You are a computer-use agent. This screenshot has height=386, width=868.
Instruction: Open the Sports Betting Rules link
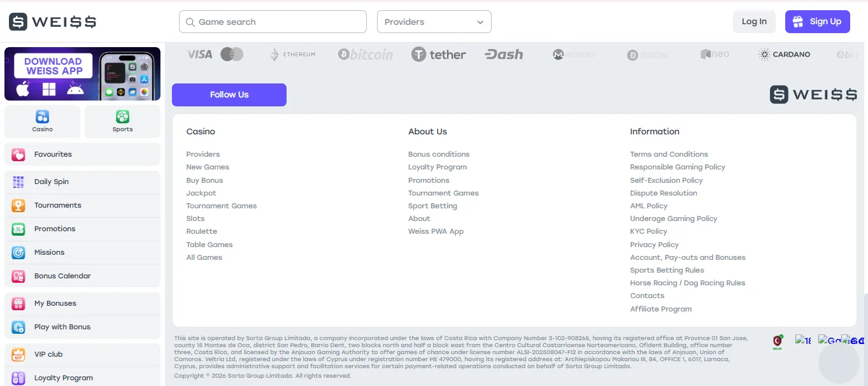click(x=667, y=270)
